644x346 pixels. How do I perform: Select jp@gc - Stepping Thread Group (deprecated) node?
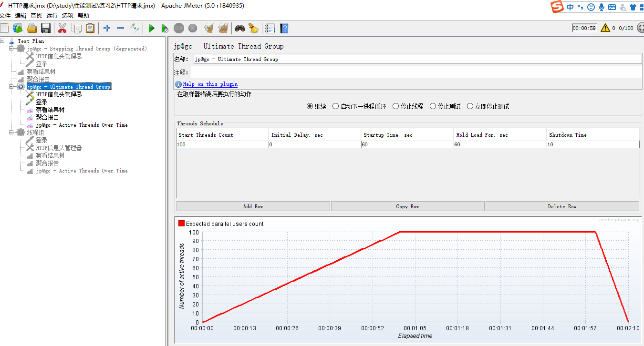click(x=87, y=49)
